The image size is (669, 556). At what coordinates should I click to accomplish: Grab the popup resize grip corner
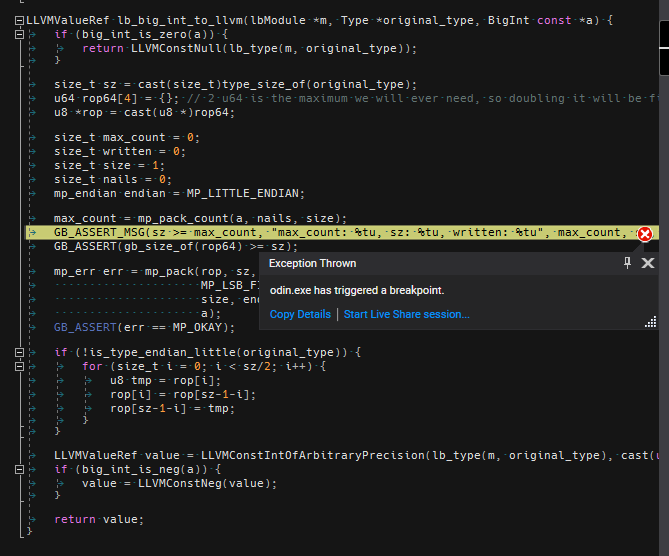651,322
